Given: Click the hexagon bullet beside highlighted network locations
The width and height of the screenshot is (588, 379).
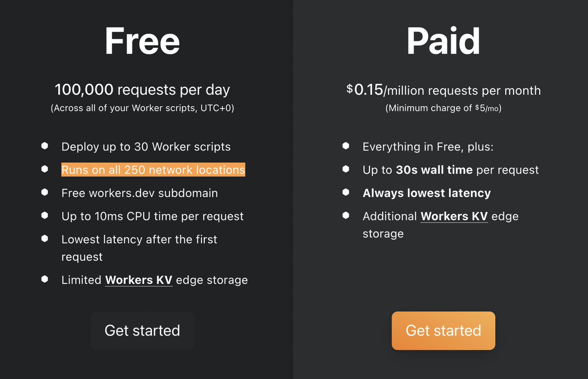Looking at the screenshot, I should click(45, 169).
